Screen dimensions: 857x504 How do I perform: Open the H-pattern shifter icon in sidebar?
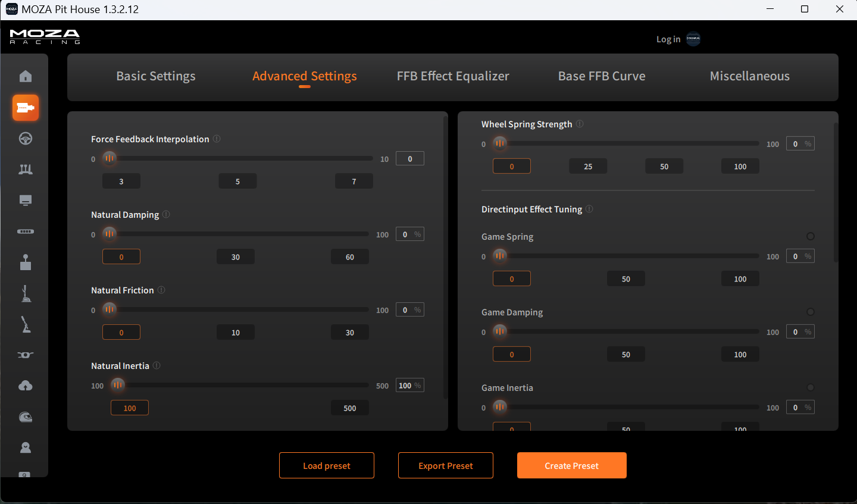click(x=26, y=262)
